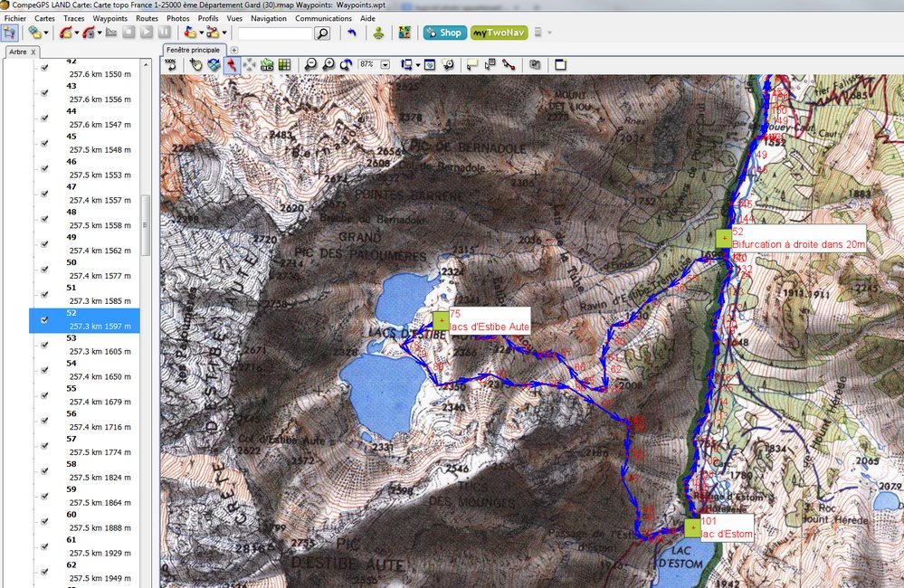Uncheck waypoint 44 checkbox
Viewport: 904px width, 588px height.
tap(44, 118)
